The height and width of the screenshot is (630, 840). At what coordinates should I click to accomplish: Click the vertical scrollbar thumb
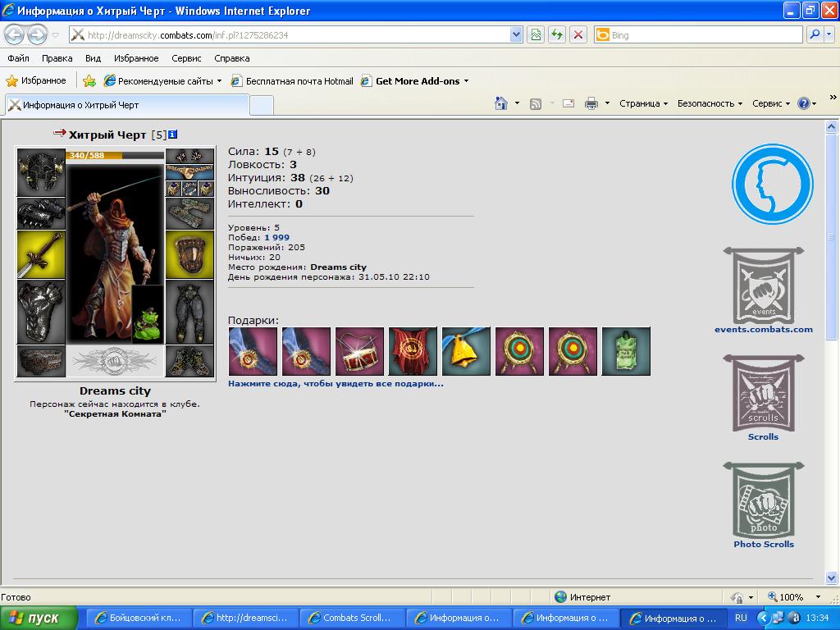point(831,237)
